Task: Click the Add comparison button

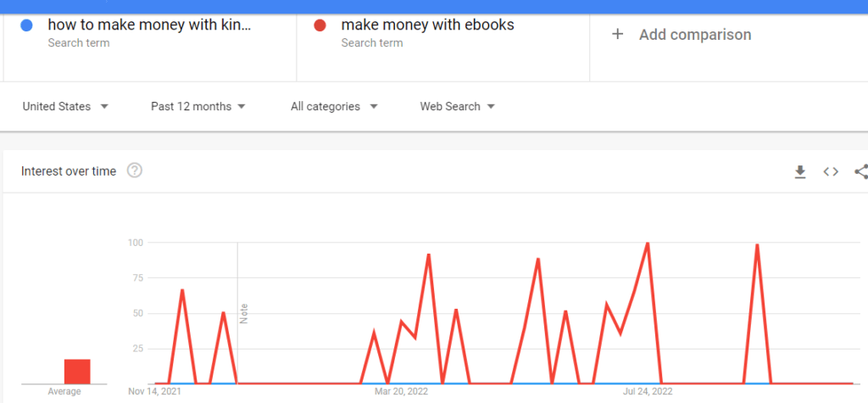Action: (682, 35)
